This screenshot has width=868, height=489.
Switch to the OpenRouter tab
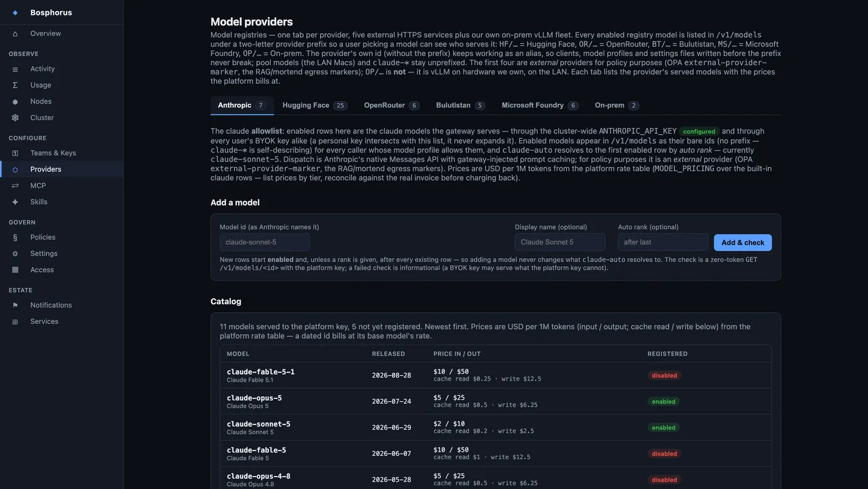[392, 105]
